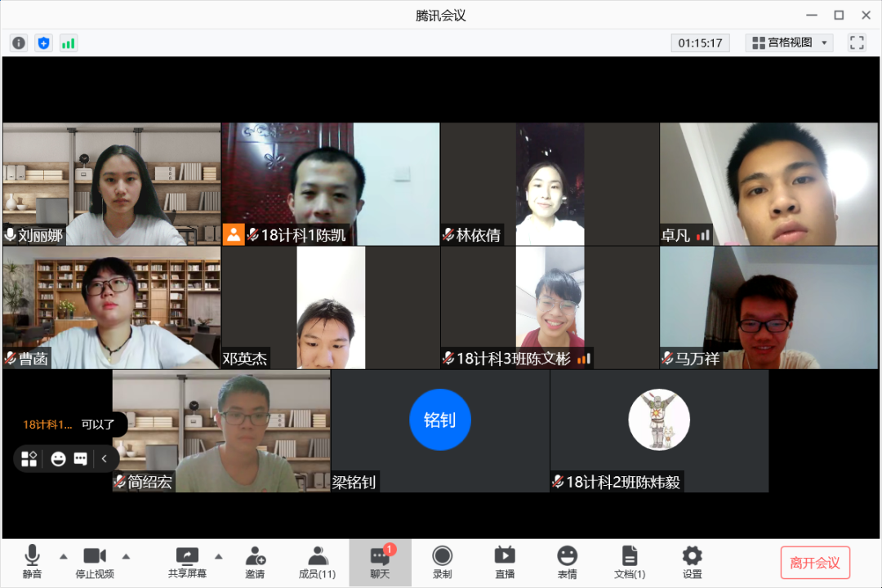This screenshot has height=588, width=882.
Task: Mute microphone with 静音 button
Action: (x=32, y=562)
